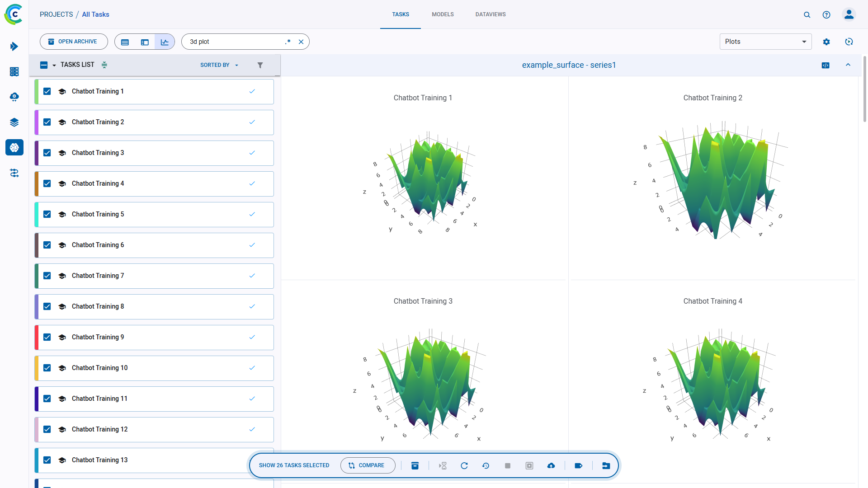
Task: Switch to the DATAVIEWS tab
Action: click(491, 14)
